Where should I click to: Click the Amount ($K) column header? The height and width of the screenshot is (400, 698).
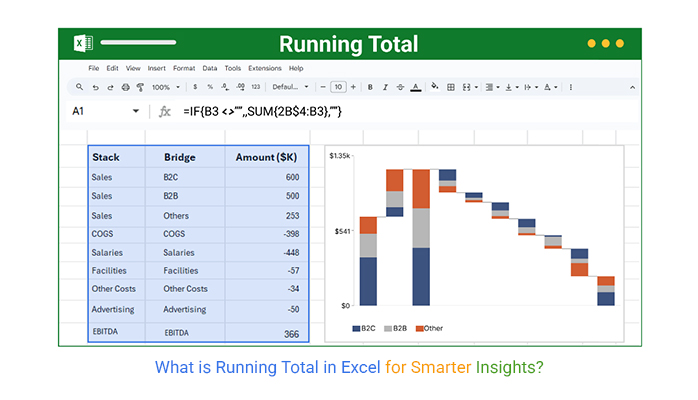(266, 157)
